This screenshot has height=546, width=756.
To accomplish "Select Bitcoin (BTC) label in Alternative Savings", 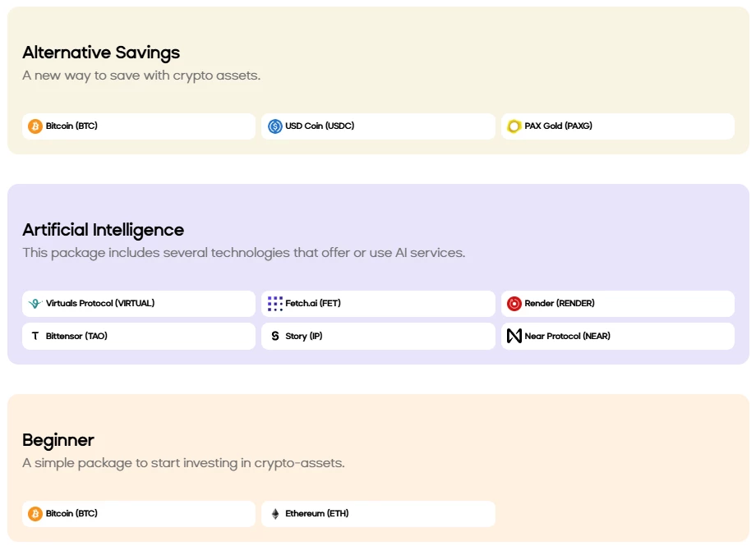I will 71,126.
